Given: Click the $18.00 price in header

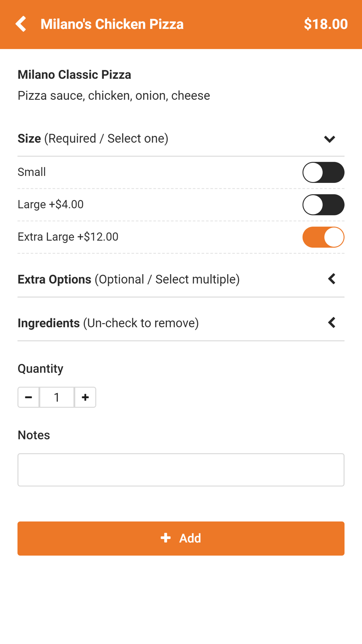Looking at the screenshot, I should point(326,24).
